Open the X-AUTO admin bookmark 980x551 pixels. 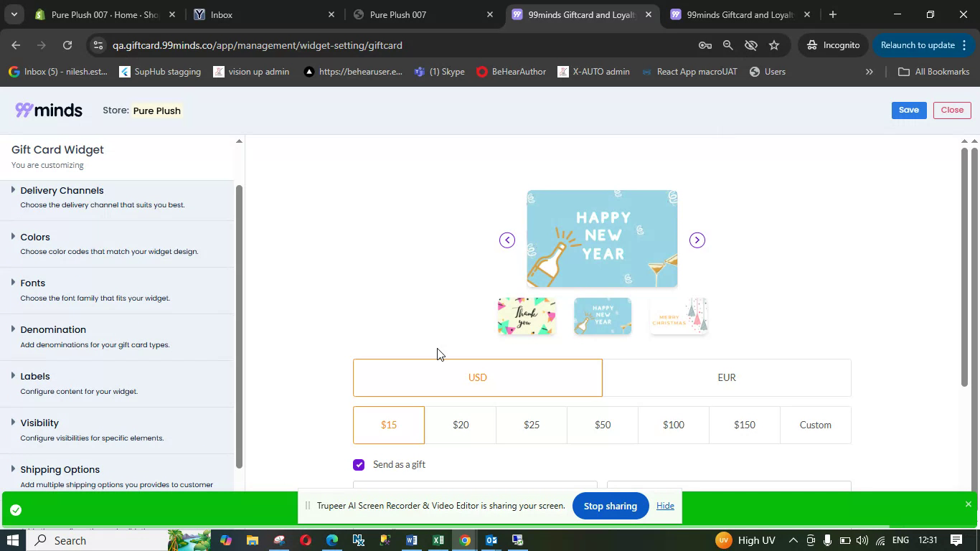coord(594,72)
